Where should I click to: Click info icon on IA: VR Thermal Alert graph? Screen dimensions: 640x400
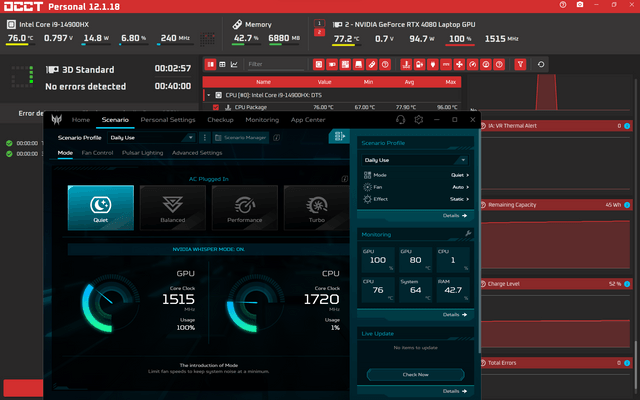click(x=627, y=126)
